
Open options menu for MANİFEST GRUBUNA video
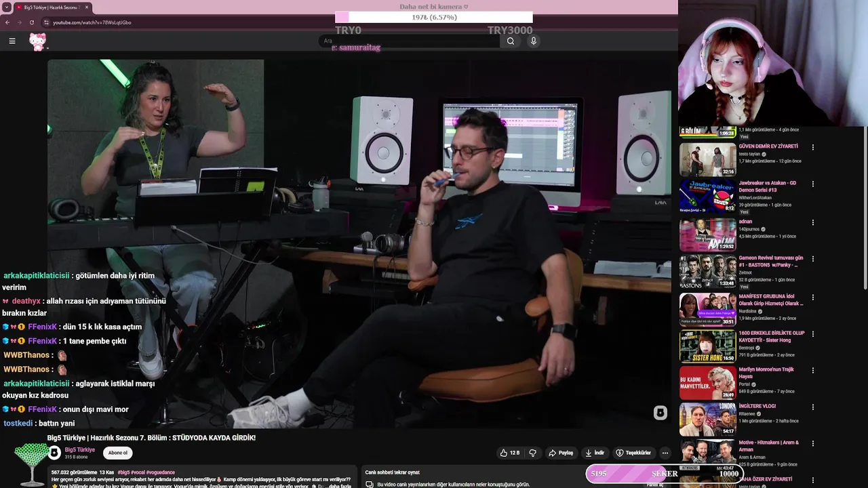point(812,297)
